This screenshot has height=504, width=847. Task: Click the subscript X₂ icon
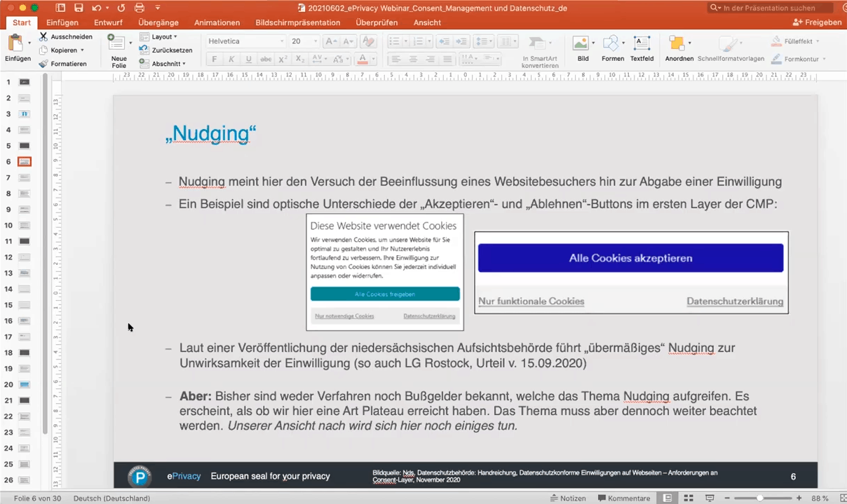tap(299, 60)
